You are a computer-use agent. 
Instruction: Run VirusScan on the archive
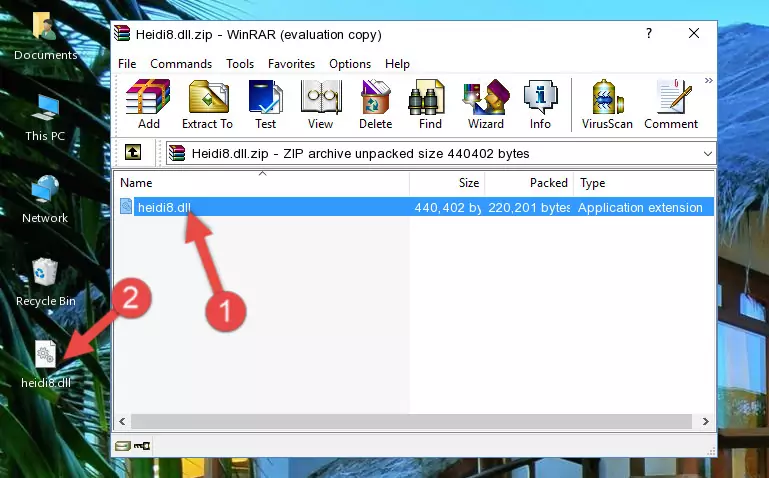[607, 104]
